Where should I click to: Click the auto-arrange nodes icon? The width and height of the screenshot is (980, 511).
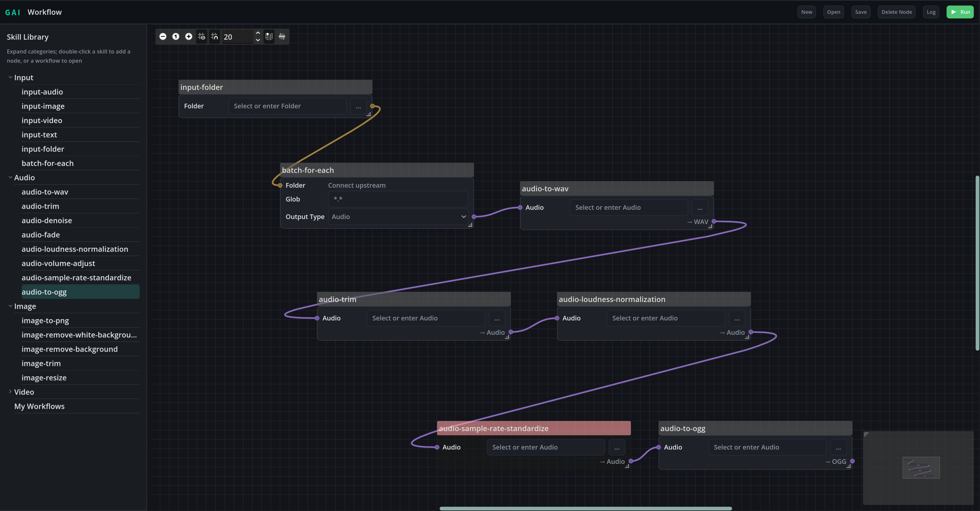tap(282, 36)
